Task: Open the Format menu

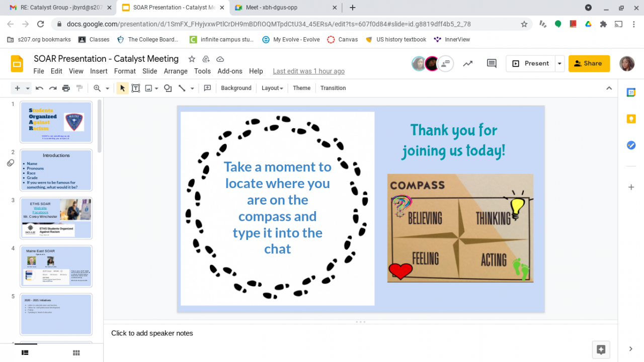Action: pyautogui.click(x=125, y=71)
